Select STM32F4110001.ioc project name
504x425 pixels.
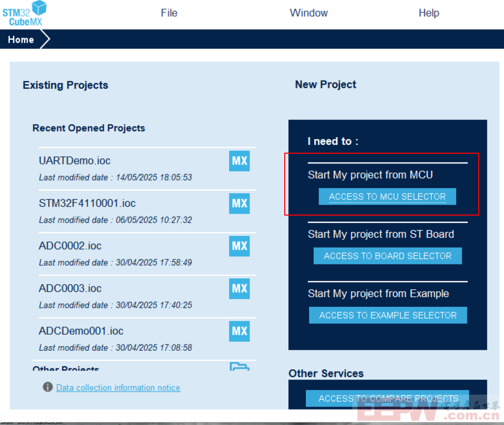click(x=87, y=203)
